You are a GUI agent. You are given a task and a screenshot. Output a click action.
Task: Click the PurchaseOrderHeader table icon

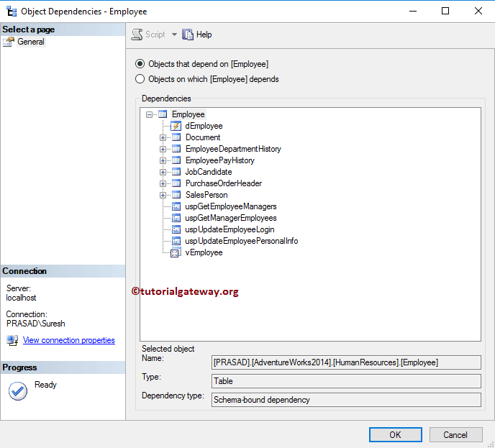(x=176, y=183)
